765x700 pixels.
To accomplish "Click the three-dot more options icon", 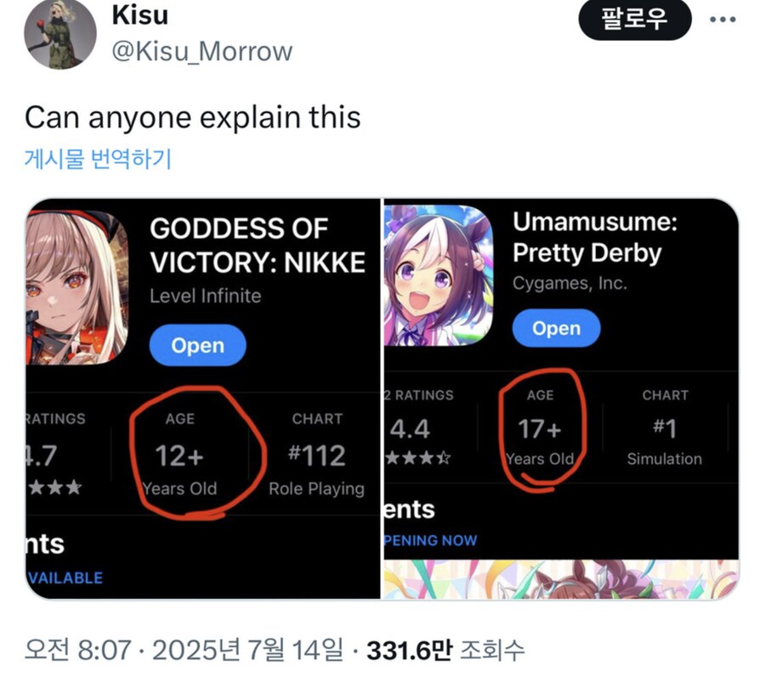I will pos(722,20).
